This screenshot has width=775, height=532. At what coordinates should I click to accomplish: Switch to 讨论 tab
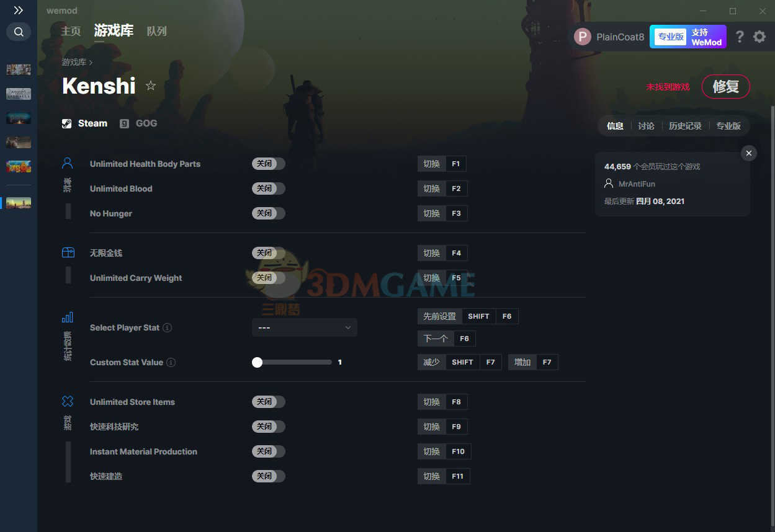pos(646,126)
